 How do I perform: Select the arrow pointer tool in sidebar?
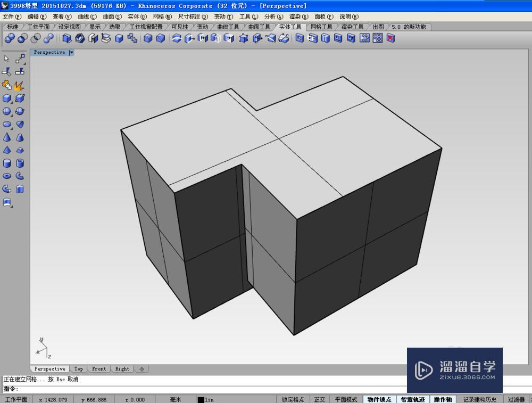tap(6, 59)
